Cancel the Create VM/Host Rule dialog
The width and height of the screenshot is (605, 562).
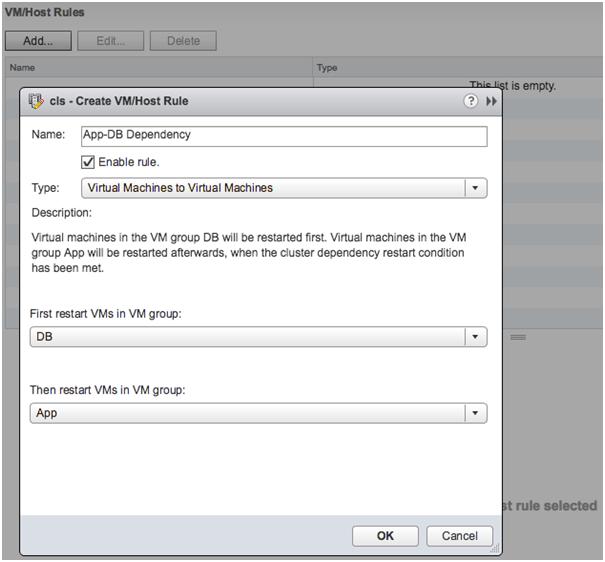pyautogui.click(x=460, y=536)
